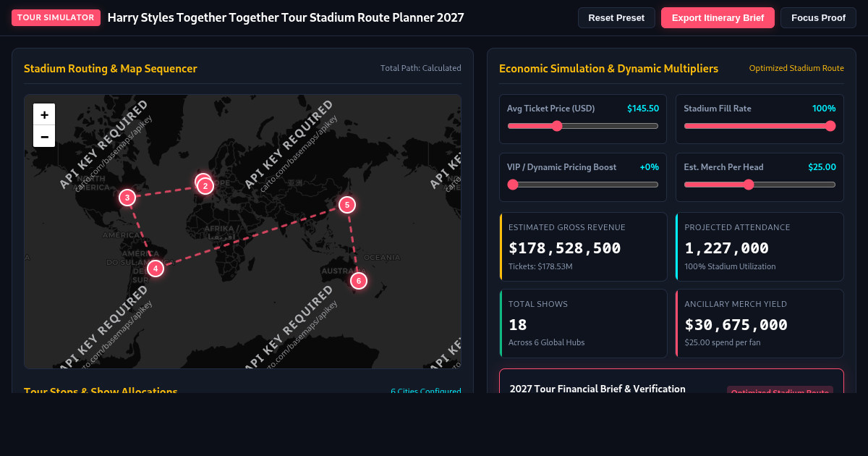Adjust the VIP / Dynamic Pricing Boost slider
Image resolution: width=868 pixels, height=456 pixels.
[582, 185]
